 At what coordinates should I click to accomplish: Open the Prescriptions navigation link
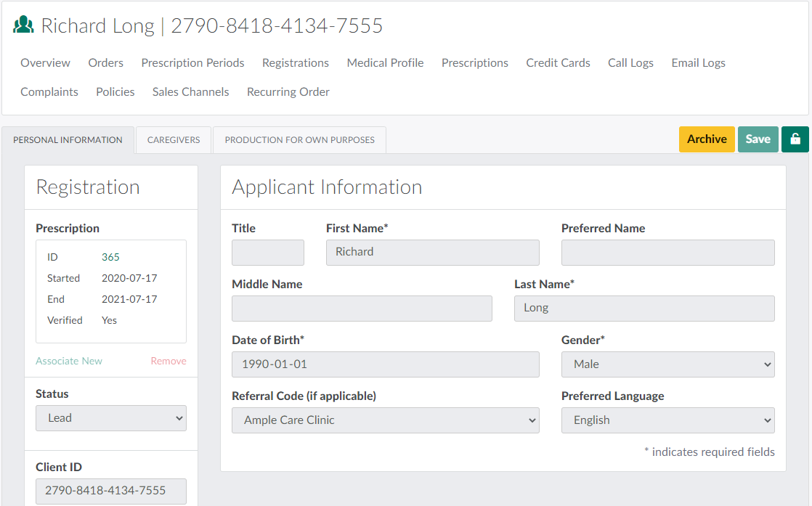[x=474, y=63]
